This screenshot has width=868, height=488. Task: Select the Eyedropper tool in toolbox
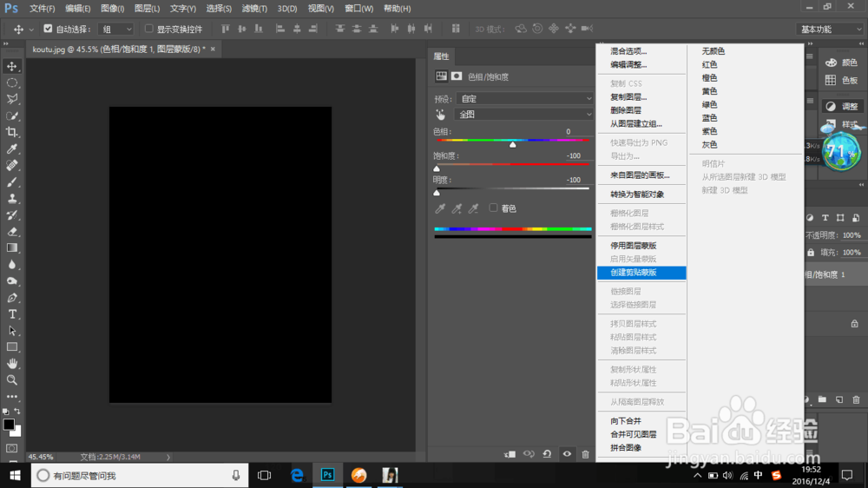pos(11,149)
